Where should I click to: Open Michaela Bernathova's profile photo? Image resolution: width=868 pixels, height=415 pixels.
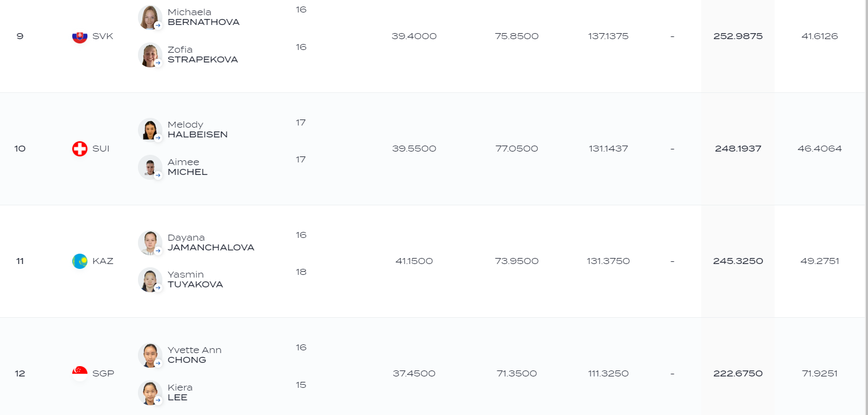point(150,17)
